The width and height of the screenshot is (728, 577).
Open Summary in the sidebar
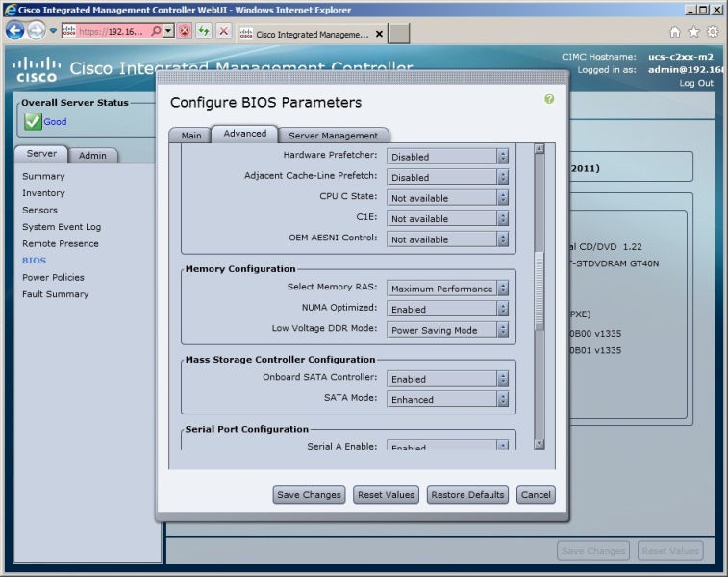pyautogui.click(x=43, y=176)
